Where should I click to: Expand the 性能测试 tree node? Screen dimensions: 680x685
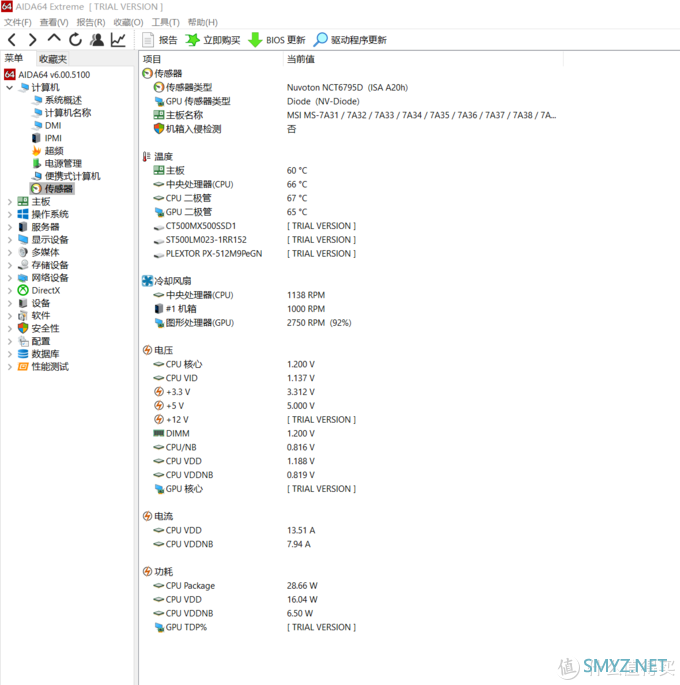[x=10, y=367]
